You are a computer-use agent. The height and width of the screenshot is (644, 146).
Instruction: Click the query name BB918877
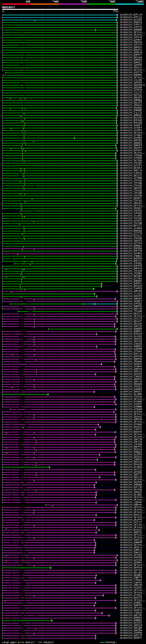pos(8,8)
